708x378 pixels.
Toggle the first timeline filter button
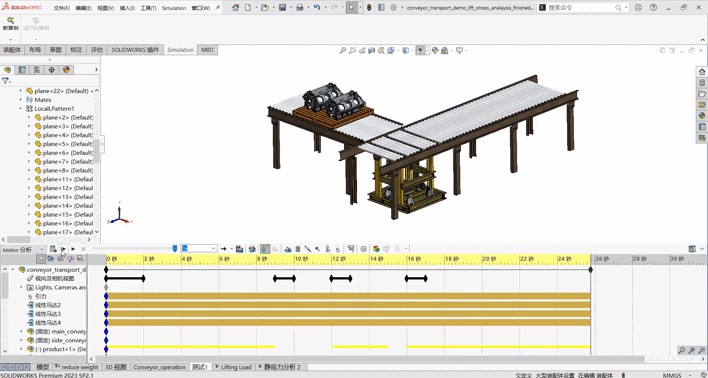41,259
